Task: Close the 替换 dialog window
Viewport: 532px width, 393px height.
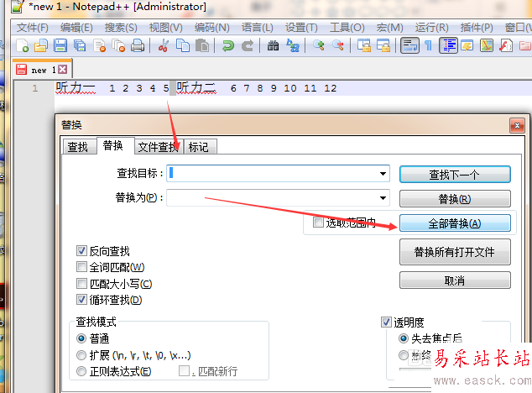Action: 517,126
